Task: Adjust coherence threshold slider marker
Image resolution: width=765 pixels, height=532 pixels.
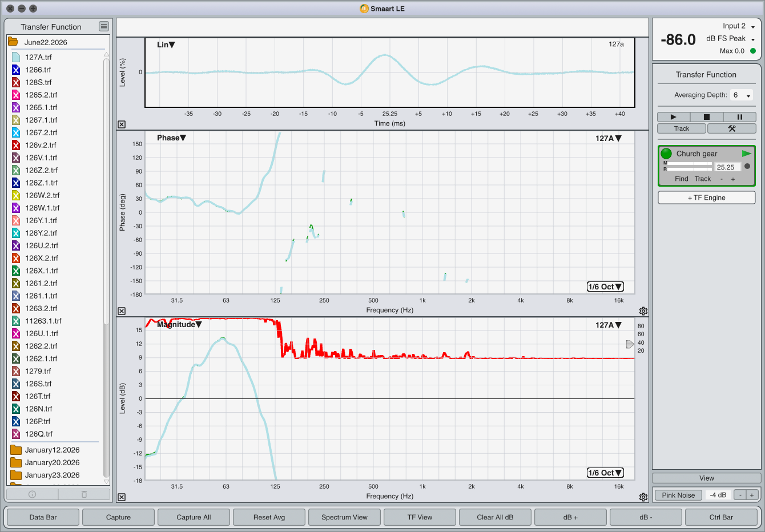Action: (x=630, y=344)
